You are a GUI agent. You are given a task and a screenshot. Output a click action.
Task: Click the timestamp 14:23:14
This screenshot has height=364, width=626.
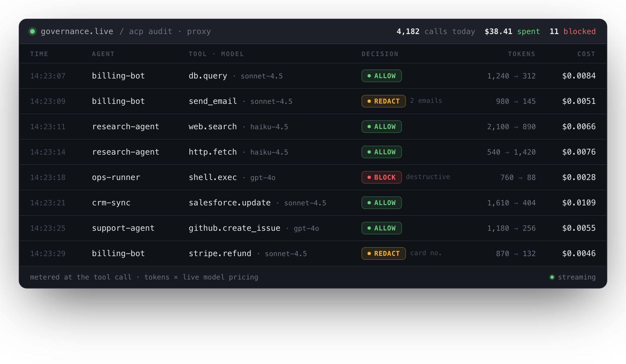pos(48,152)
